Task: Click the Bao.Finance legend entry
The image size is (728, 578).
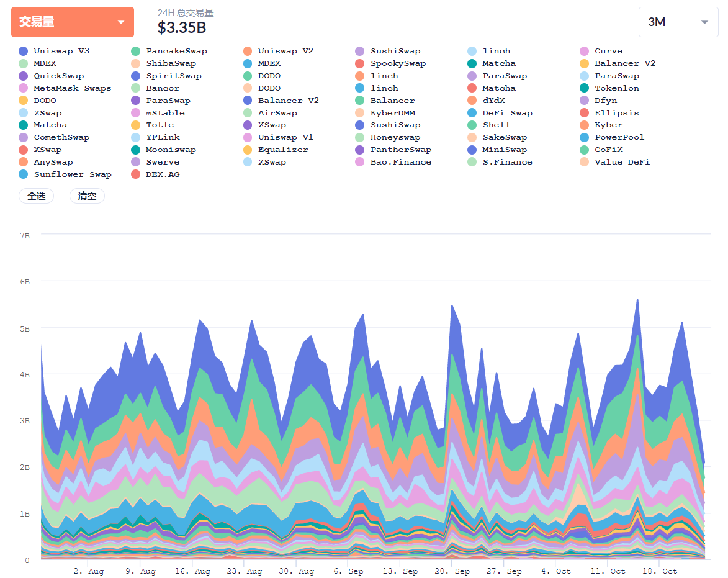Action: (393, 162)
